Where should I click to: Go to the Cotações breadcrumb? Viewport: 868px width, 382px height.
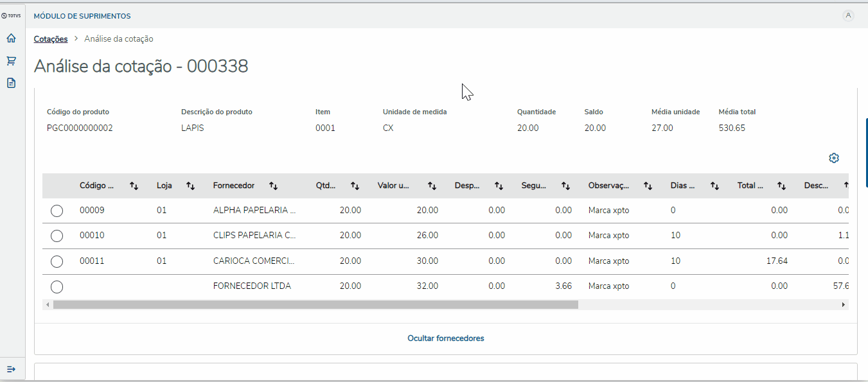click(x=51, y=39)
